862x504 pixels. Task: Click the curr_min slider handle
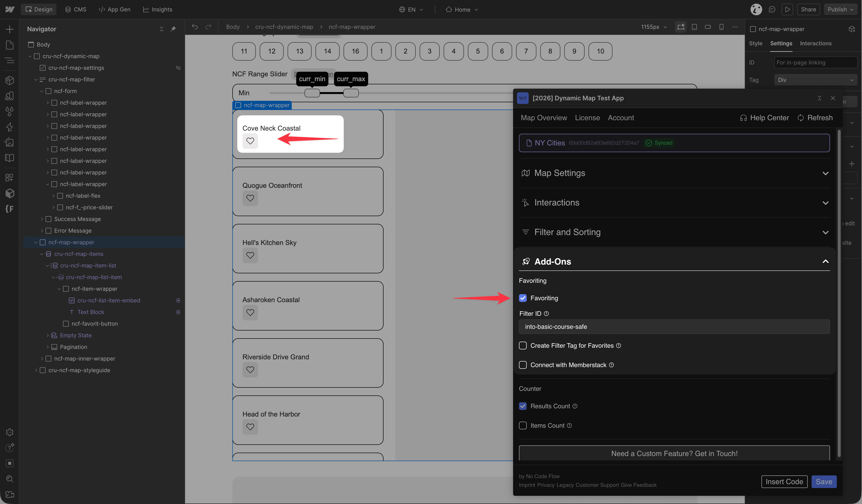(x=312, y=93)
